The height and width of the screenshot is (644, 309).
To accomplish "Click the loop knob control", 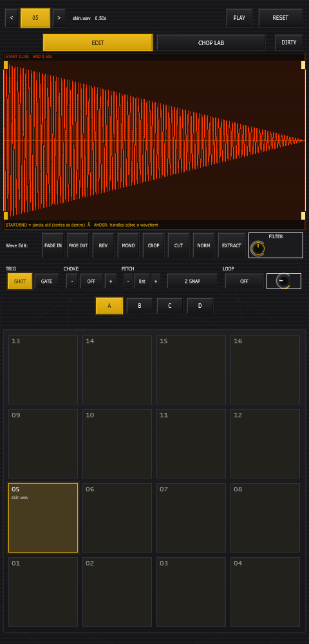I will click(283, 281).
